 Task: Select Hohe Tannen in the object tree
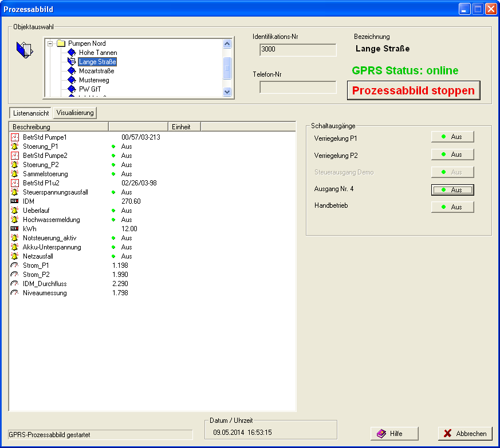tap(98, 53)
